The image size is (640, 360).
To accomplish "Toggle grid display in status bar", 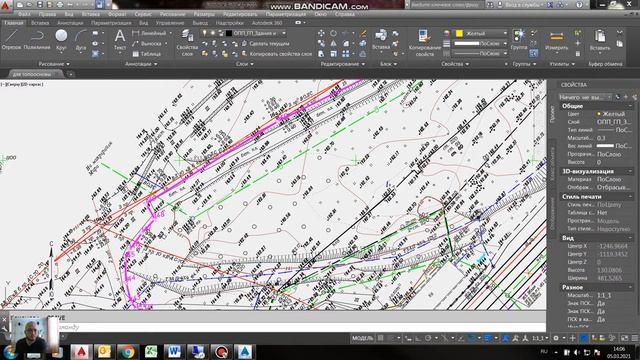I will (380, 338).
